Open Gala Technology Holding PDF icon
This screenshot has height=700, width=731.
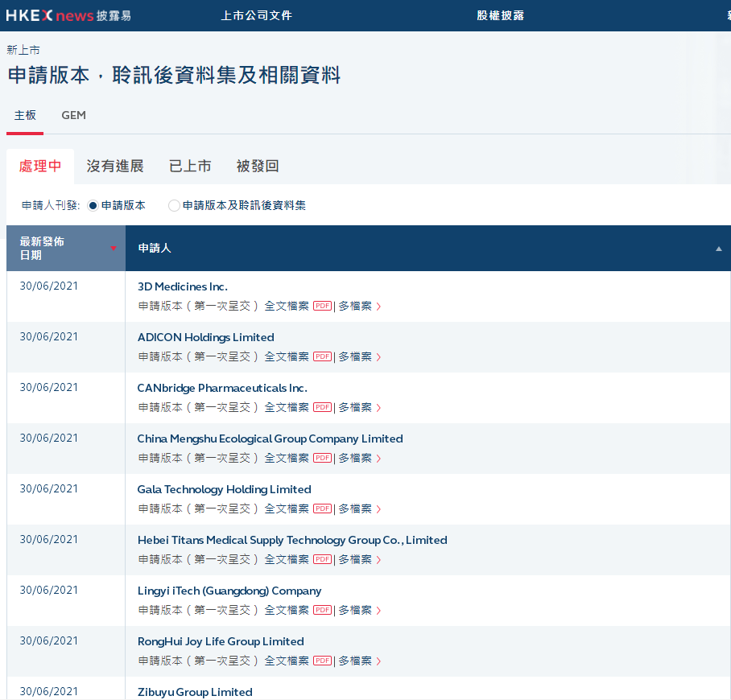[x=322, y=509]
